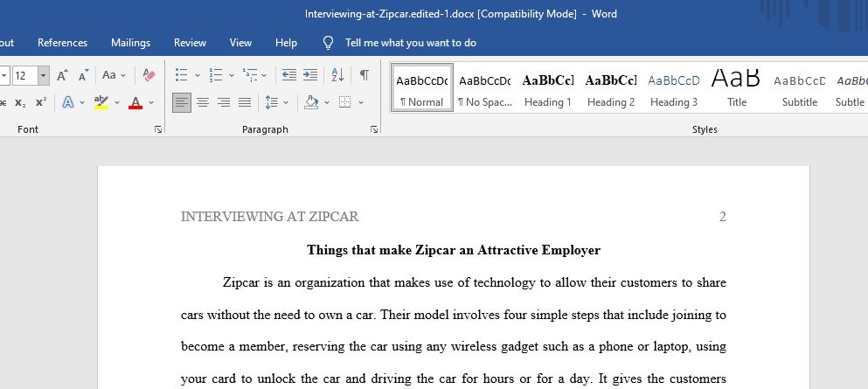The height and width of the screenshot is (389, 868).
Task: Switch to the View tab
Action: tap(240, 43)
